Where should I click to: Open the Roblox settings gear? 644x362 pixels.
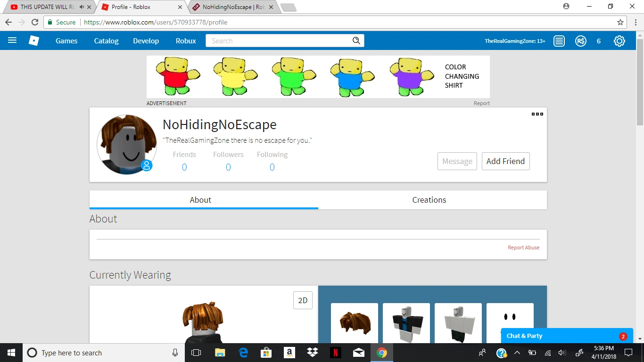(619, 41)
